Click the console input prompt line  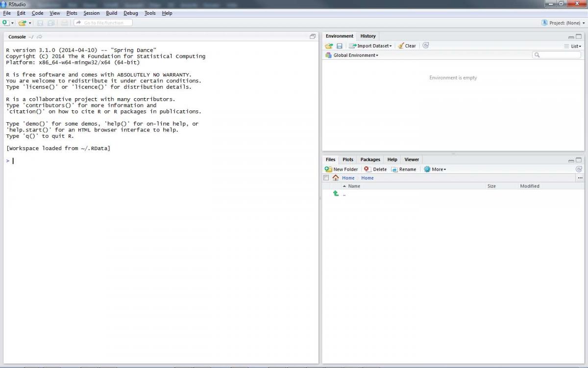coord(161,161)
